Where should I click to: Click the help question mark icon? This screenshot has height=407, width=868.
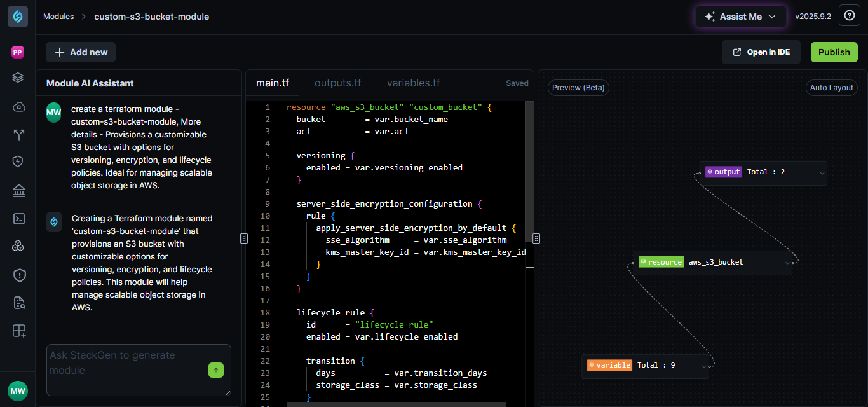coord(850,16)
